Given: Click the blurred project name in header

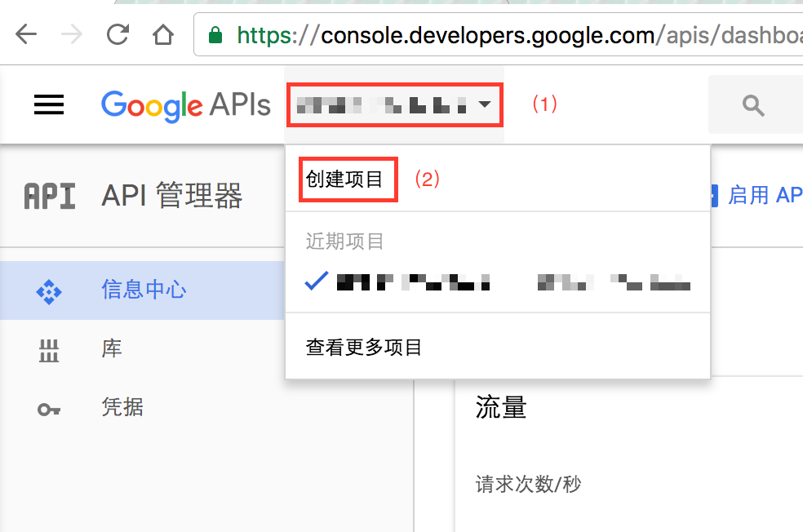Looking at the screenshot, I should [382, 104].
